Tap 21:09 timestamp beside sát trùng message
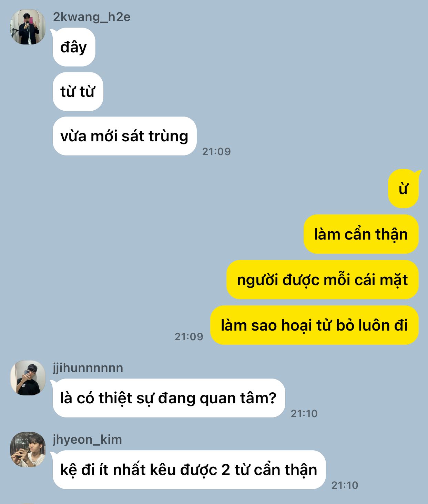Viewport: 428px width, 504px height. click(x=216, y=151)
